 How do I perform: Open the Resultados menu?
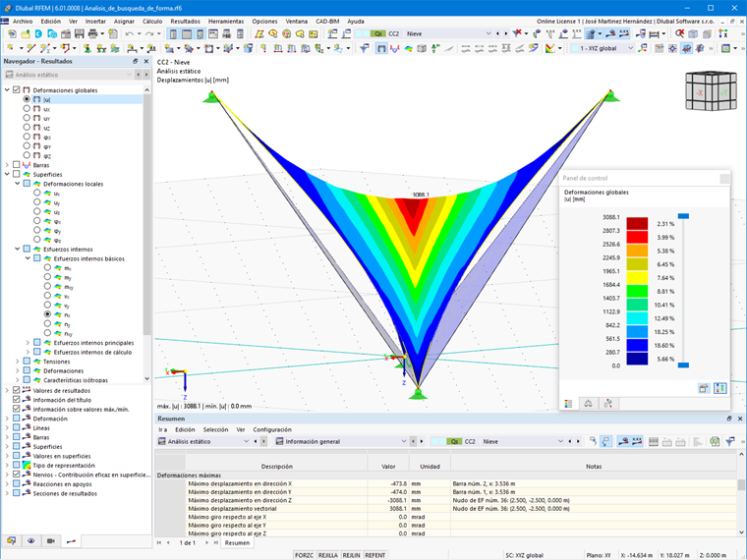point(186,22)
